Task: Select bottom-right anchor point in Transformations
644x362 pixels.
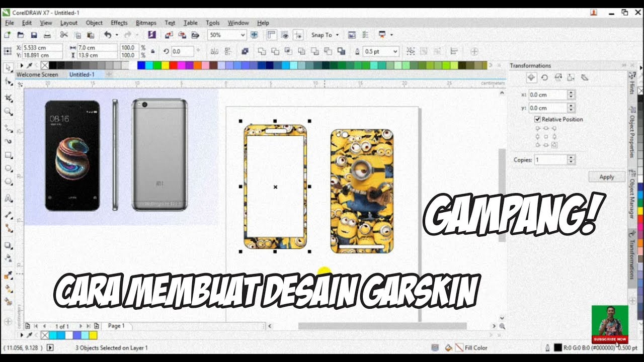Action: pos(554,145)
